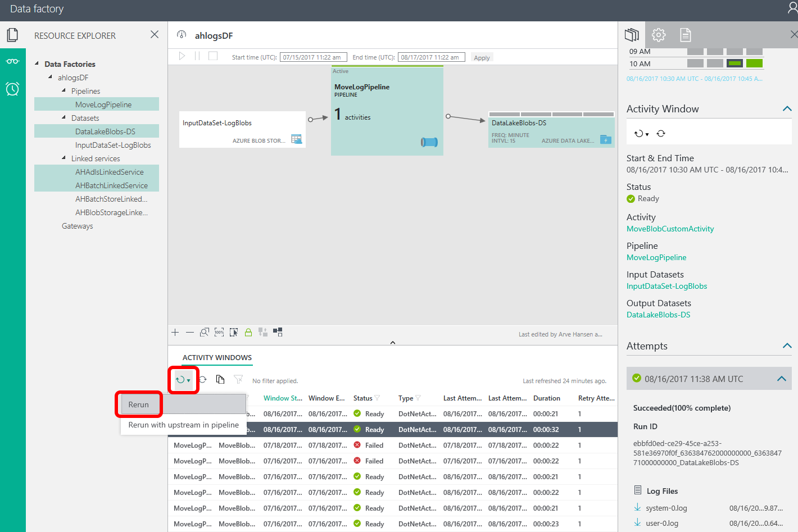Open the script document tab in right panel
798x532 pixels.
[686, 35]
